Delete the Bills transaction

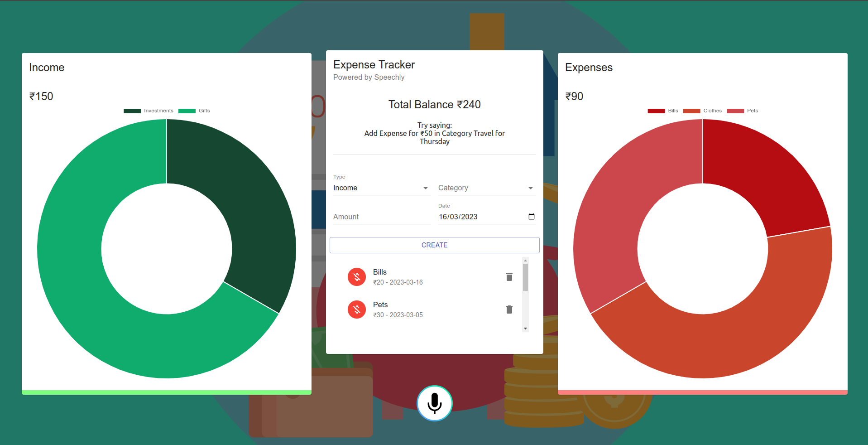pos(509,277)
